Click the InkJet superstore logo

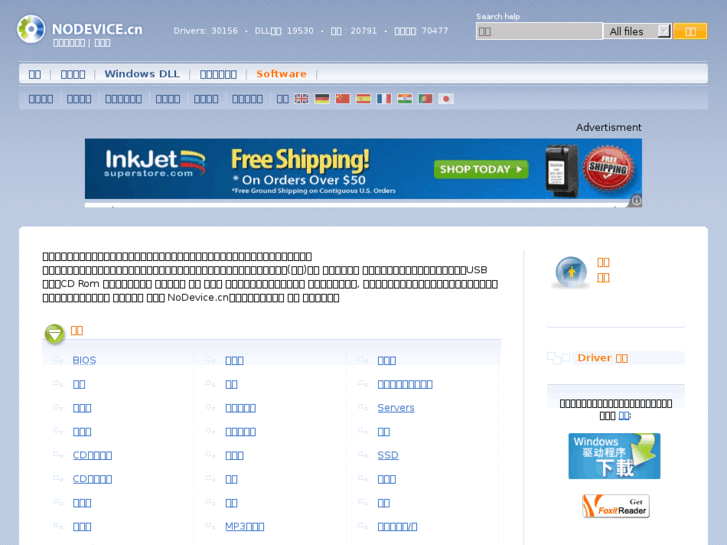point(154,164)
